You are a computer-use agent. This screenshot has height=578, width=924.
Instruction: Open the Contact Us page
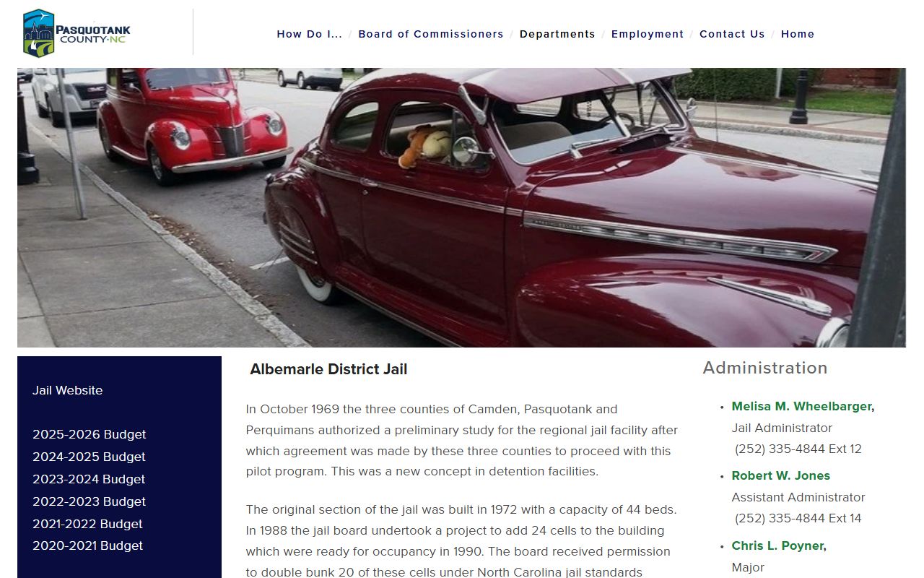[x=732, y=34]
